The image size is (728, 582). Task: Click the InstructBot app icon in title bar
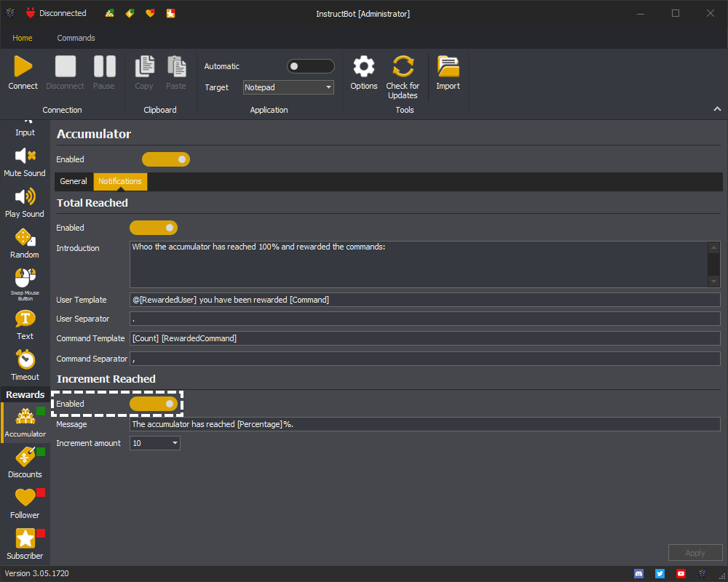tap(10, 13)
